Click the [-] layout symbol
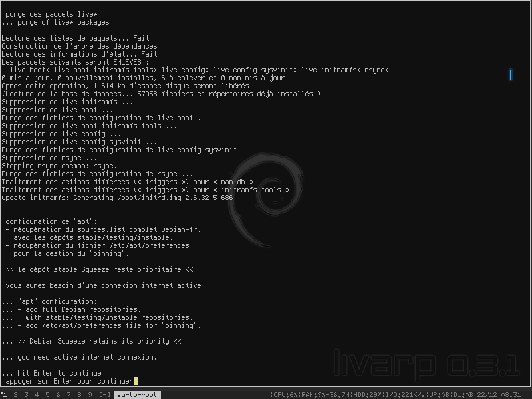The width and height of the screenshot is (532, 399). (104, 395)
